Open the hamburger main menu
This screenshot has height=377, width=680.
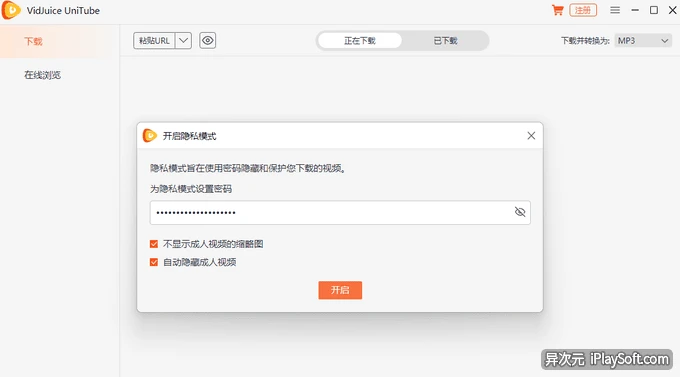point(615,10)
